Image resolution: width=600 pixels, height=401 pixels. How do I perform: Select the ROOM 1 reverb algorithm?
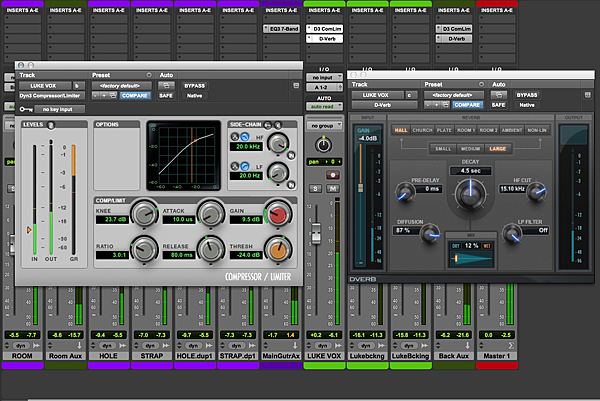466,130
